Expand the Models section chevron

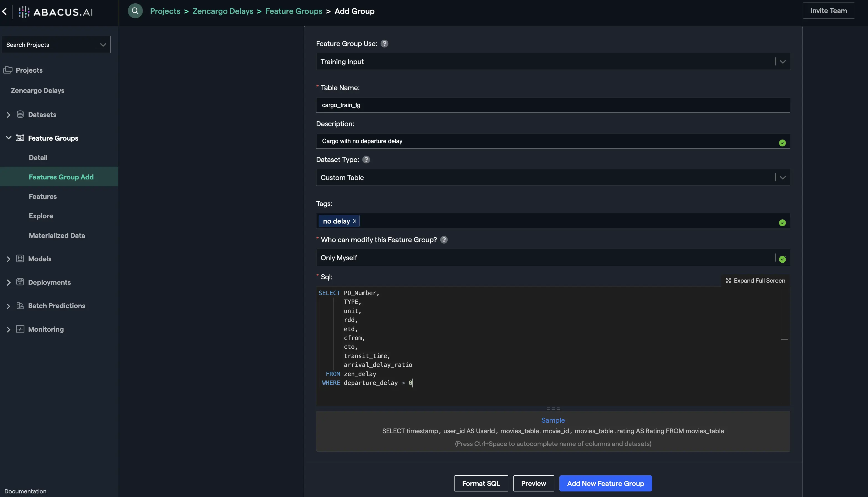click(9, 259)
